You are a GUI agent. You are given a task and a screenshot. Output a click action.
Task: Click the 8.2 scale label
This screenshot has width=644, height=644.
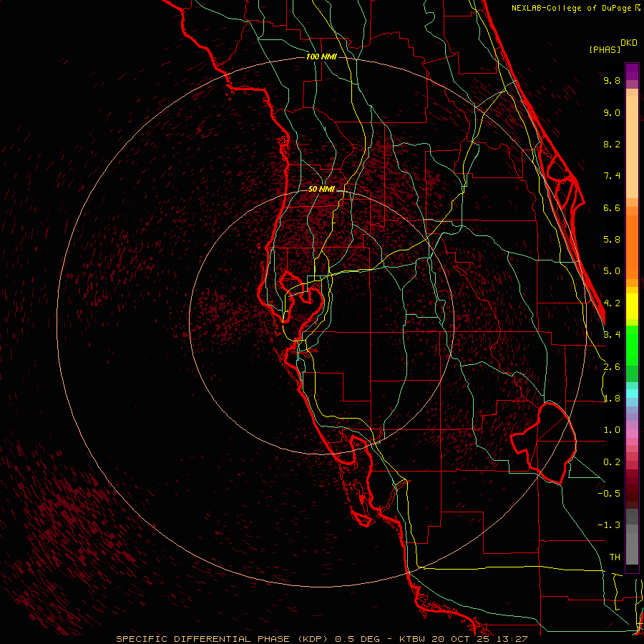coord(612,144)
